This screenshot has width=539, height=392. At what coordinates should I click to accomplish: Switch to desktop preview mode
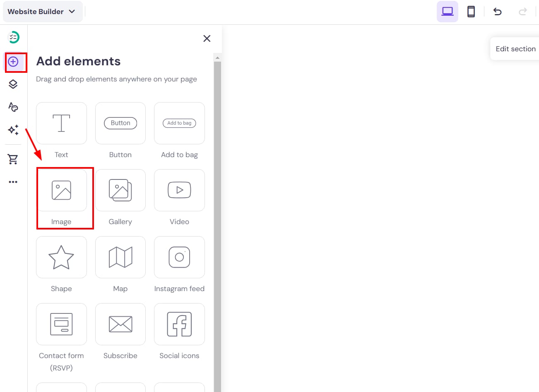pyautogui.click(x=447, y=12)
